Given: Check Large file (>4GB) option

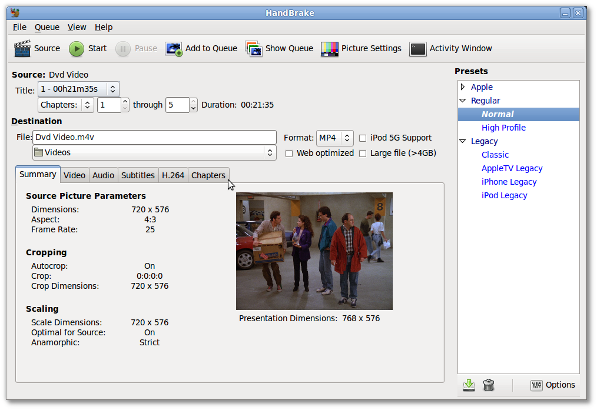Looking at the screenshot, I should tap(362, 153).
